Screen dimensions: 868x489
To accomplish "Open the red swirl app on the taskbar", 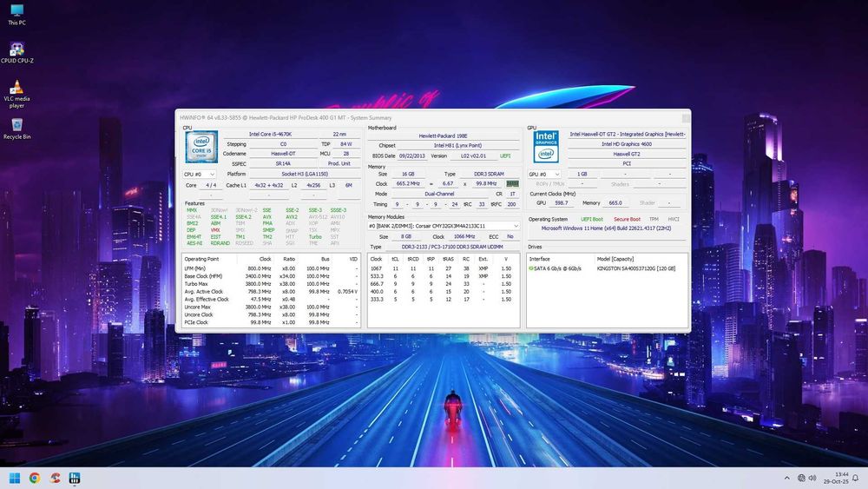I will (54, 478).
